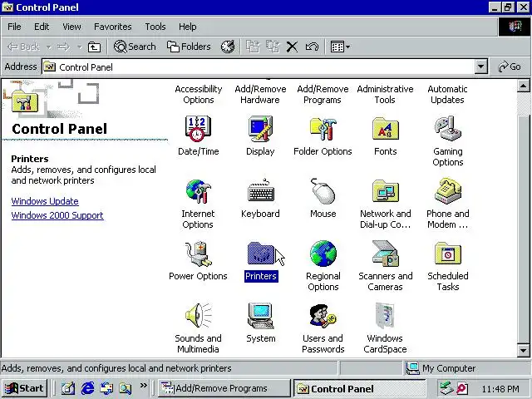Select the Add/Remove Hardware label

coord(260,94)
